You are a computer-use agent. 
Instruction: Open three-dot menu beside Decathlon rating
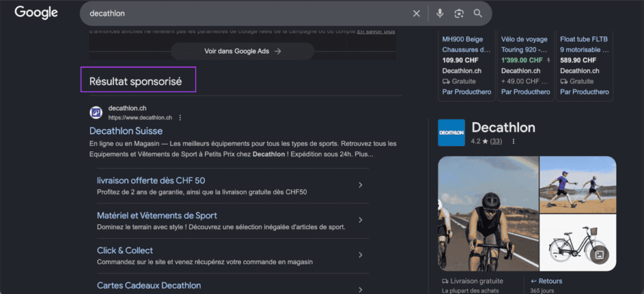coord(513,142)
